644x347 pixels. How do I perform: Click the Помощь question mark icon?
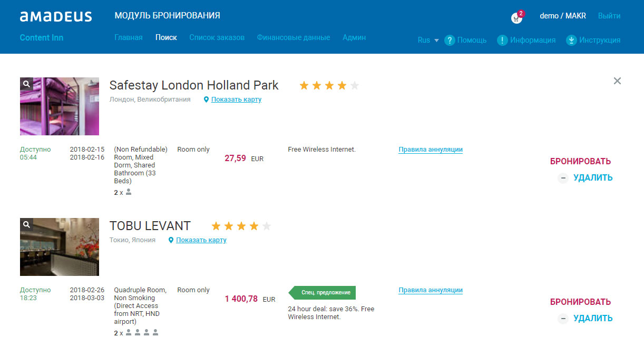(450, 40)
